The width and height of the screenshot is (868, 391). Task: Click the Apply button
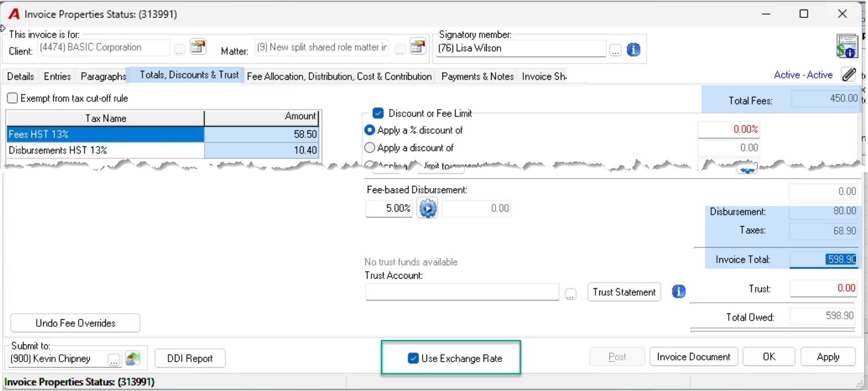pyautogui.click(x=828, y=357)
